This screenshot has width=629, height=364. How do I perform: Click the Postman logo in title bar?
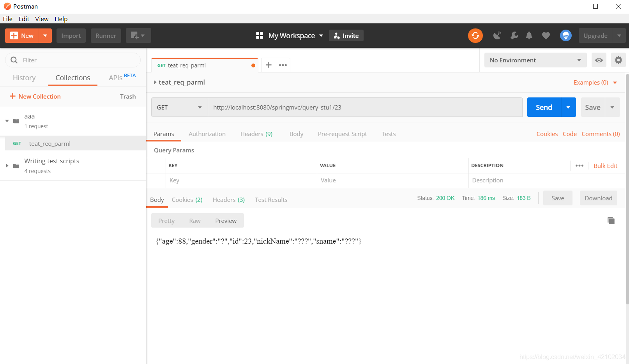7,6
